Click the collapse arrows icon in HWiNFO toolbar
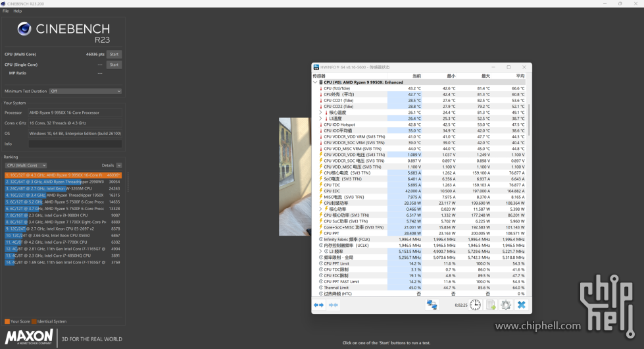 pyautogui.click(x=334, y=305)
